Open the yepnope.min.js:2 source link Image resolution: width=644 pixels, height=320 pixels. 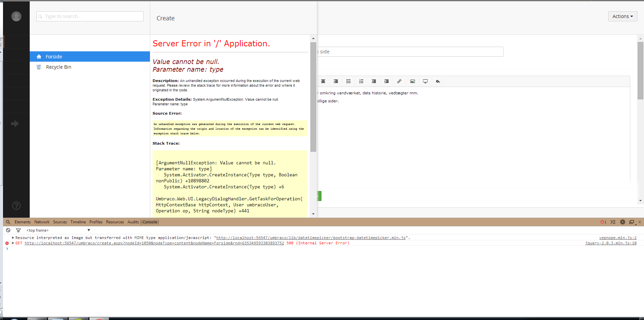[x=618, y=238]
